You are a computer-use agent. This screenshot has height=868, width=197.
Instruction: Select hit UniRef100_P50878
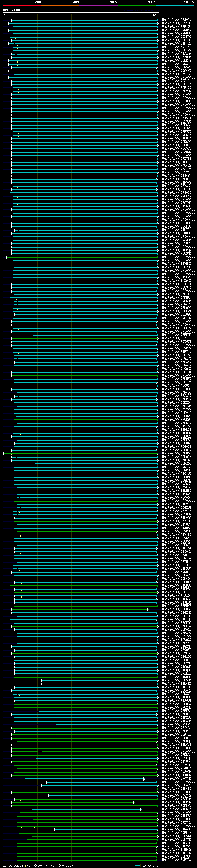click(x=177, y=179)
